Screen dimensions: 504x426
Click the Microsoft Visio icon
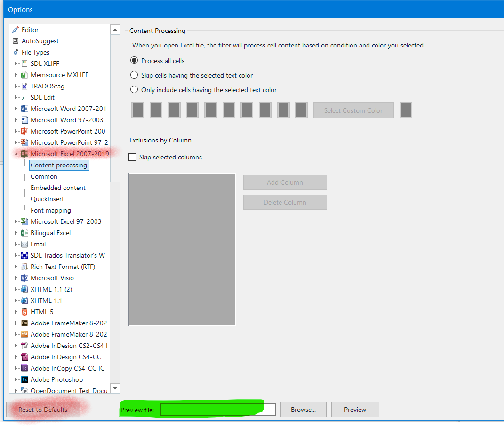pyautogui.click(x=24, y=278)
